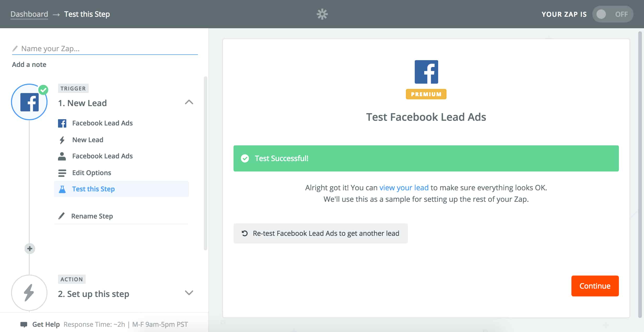
Task: Click the lines icon beside Edit Options
Action: pos(62,173)
